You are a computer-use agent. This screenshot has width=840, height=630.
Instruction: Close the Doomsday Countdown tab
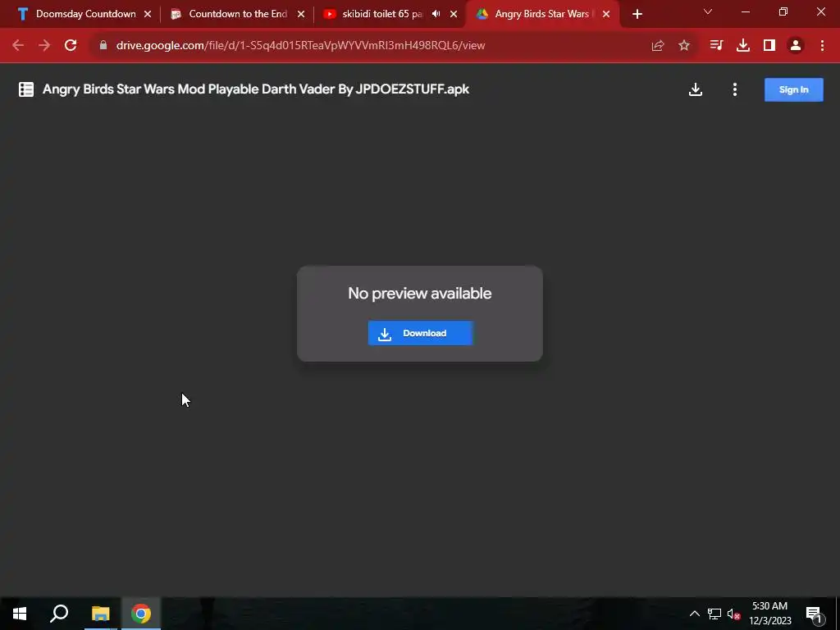(148, 14)
